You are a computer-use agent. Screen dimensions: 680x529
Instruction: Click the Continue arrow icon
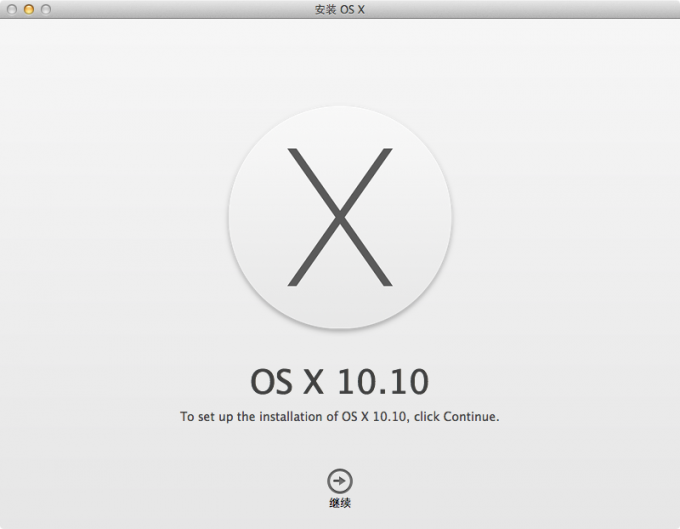point(340,481)
